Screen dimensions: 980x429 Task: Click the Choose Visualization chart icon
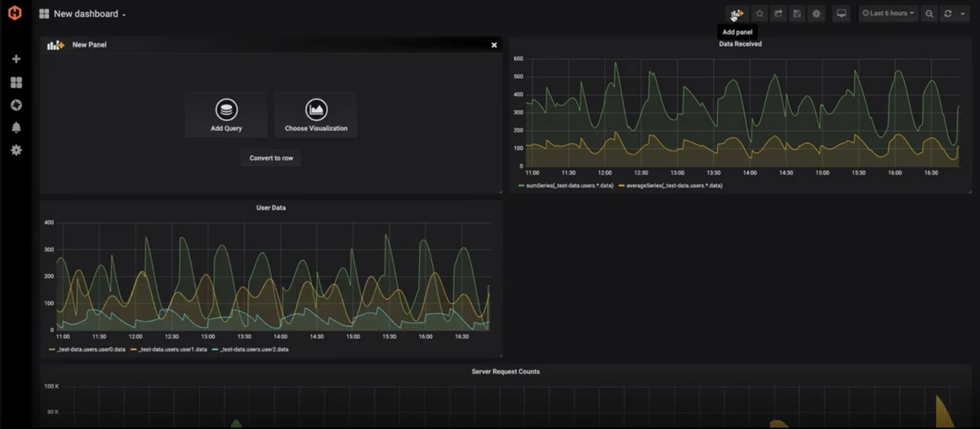[x=316, y=109]
